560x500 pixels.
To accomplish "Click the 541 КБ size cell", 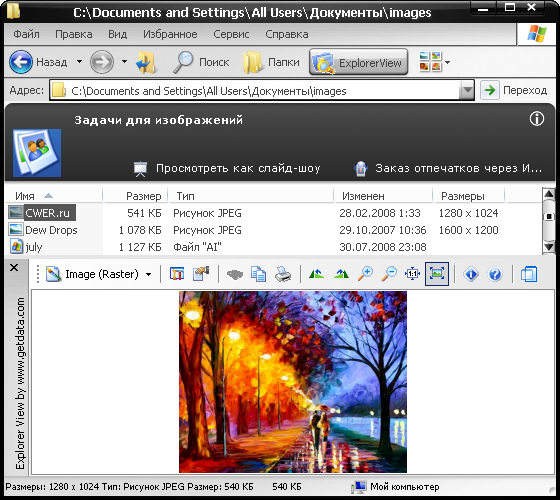I will (144, 213).
